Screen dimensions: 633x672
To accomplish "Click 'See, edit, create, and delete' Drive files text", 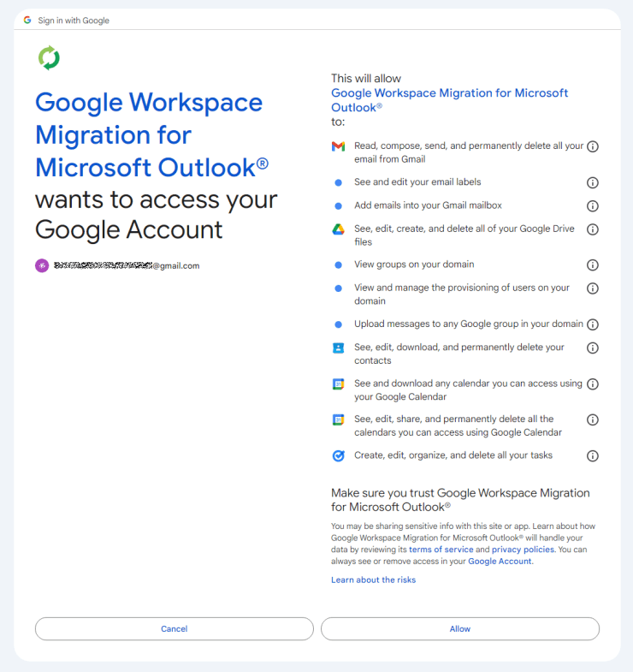I will 464,235.
